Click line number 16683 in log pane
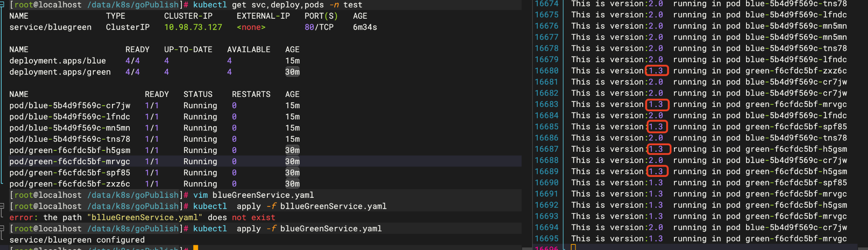The height and width of the screenshot is (250, 868). [546, 104]
